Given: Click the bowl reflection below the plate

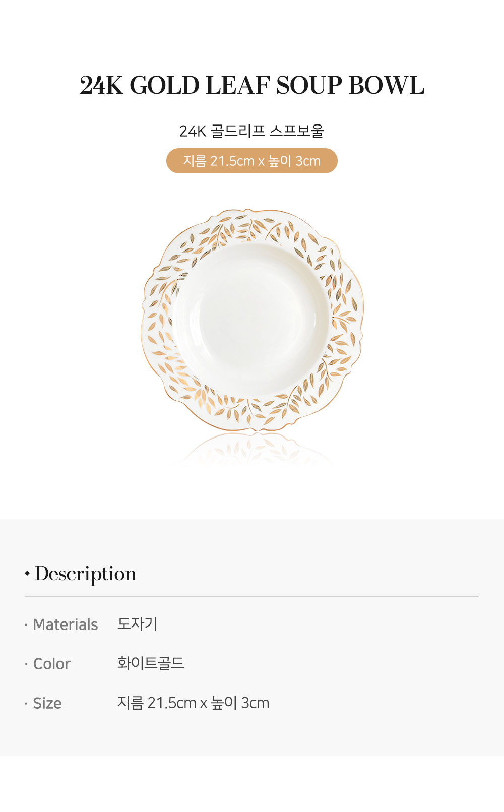Looking at the screenshot, I should 252,449.
